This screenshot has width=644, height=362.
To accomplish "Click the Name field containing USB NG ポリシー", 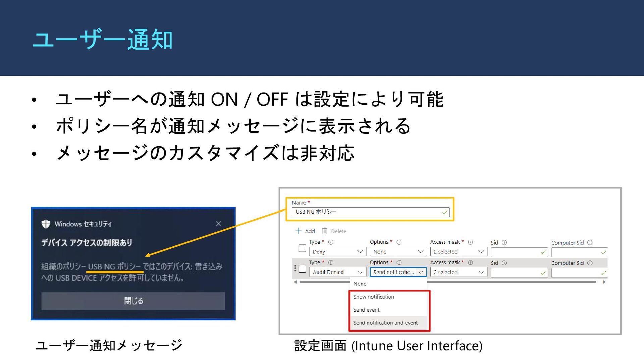I will pos(371,212).
